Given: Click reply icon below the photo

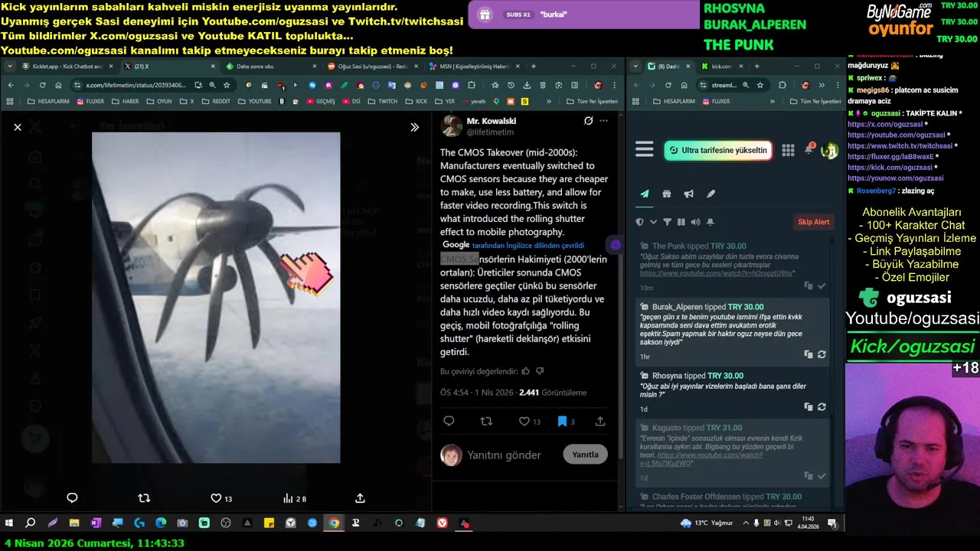Looking at the screenshot, I should pos(72,498).
